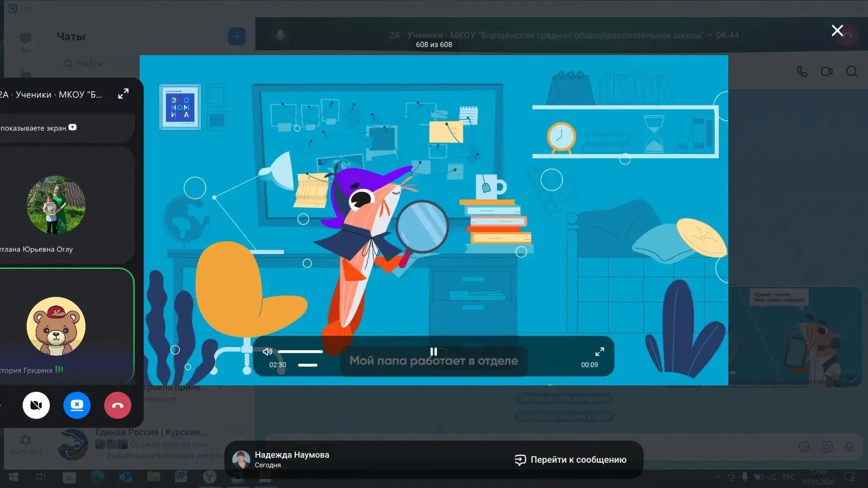Image resolution: width=868 pixels, height=488 pixels.
Task: Select Светлана Юрьевна Оглу participant tile
Action: tap(67, 205)
